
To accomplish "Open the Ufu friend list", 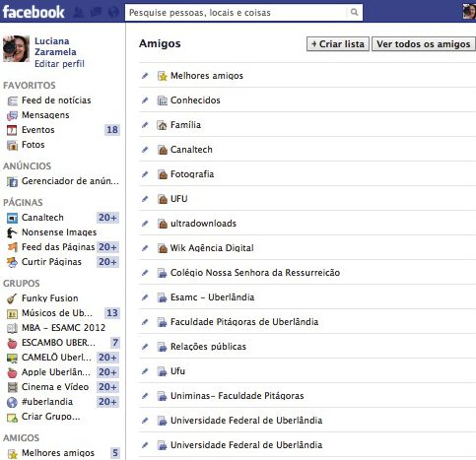I will [177, 371].
